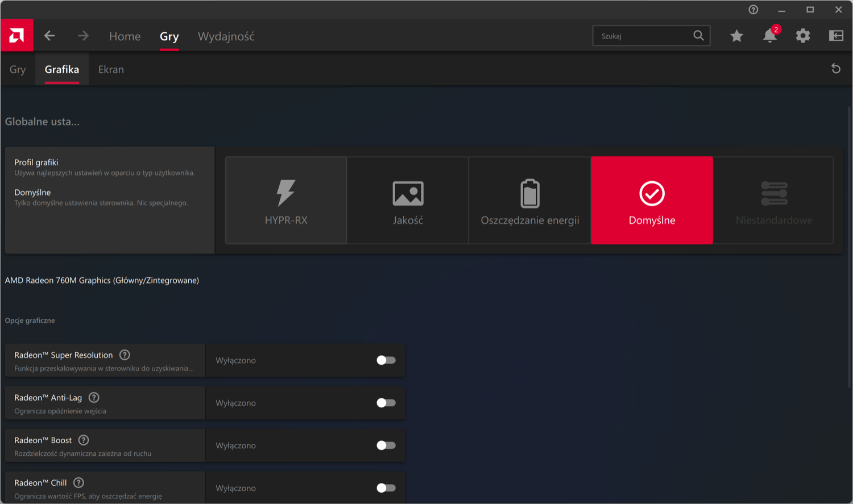This screenshot has width=853, height=504.
Task: Go forward with the right arrow
Action: 83,36
